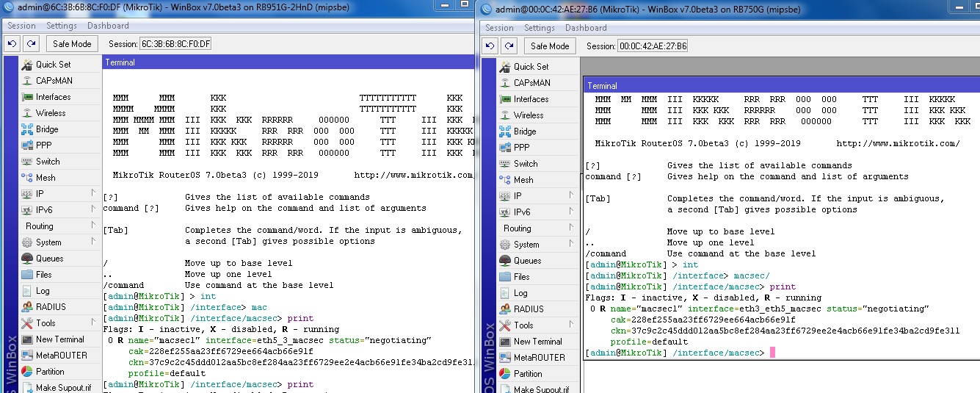Open Session menu in right RB750G window
Screen dimensions: 980x393
coord(499,28)
